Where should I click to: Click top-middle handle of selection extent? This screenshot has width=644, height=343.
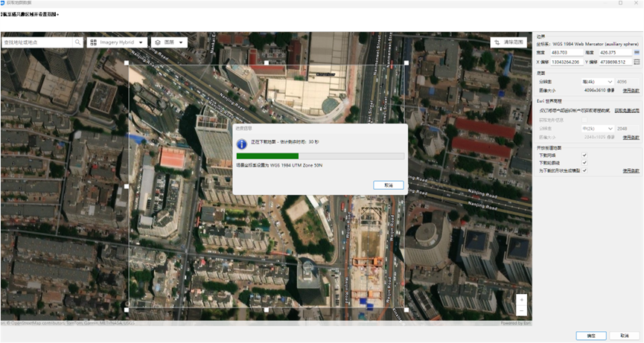click(x=267, y=62)
